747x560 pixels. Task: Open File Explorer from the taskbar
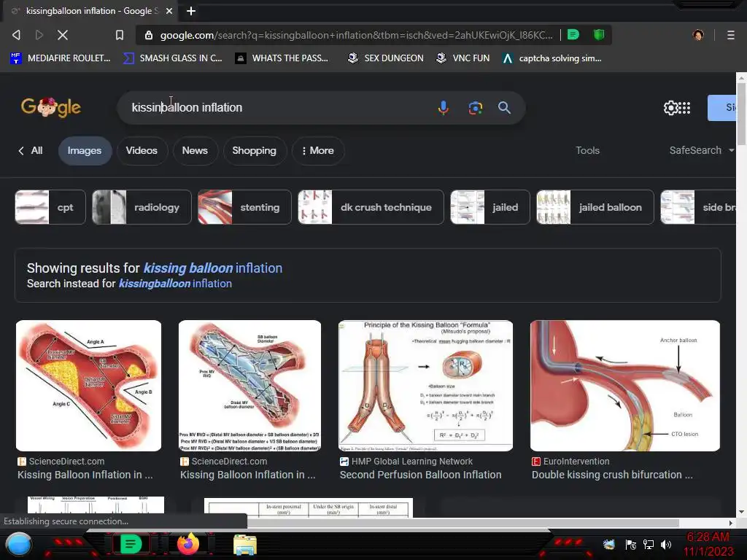pos(245,544)
